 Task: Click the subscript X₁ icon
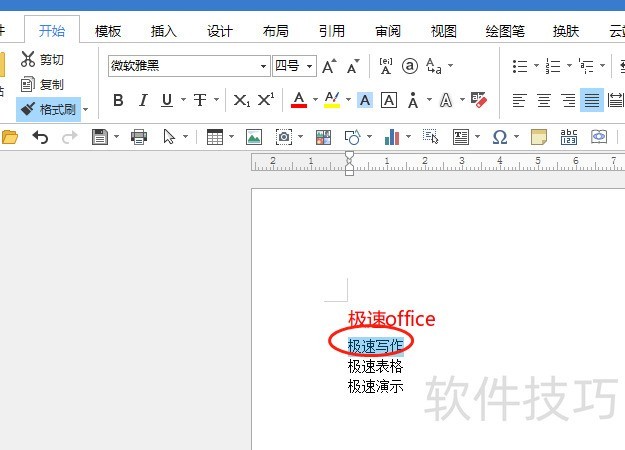[x=241, y=100]
